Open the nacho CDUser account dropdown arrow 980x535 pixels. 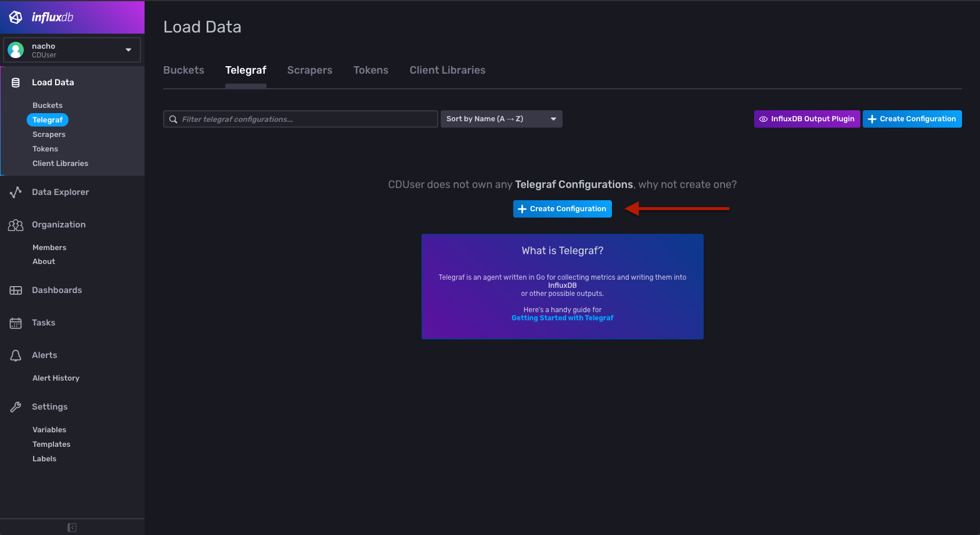[128, 50]
